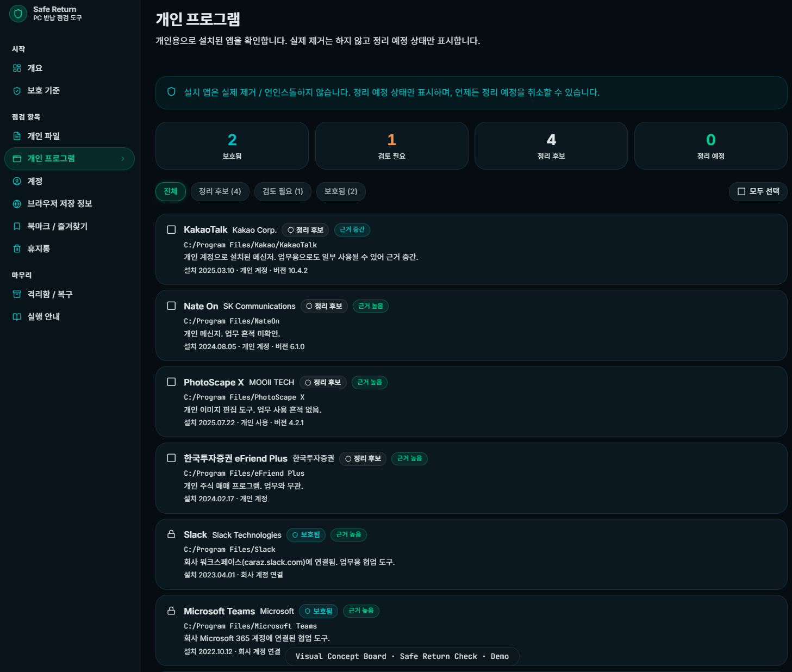
Task: Open 브라우저 저장 정보 globe icon
Action: pos(17,204)
